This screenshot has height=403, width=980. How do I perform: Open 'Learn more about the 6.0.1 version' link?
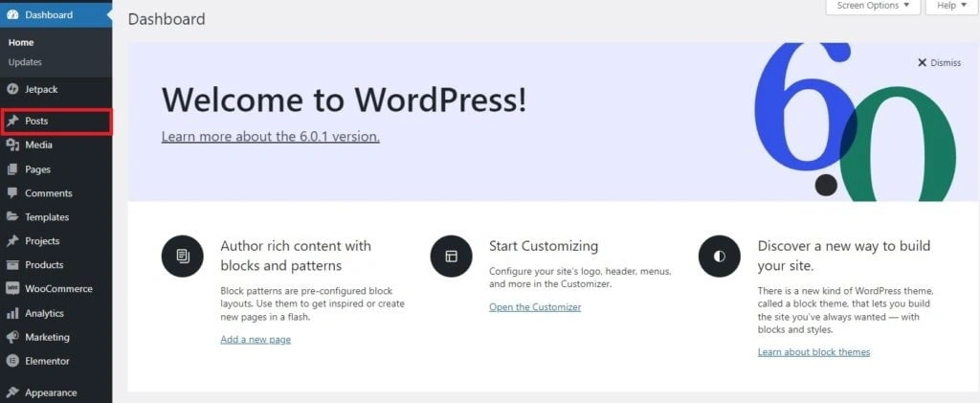(270, 137)
